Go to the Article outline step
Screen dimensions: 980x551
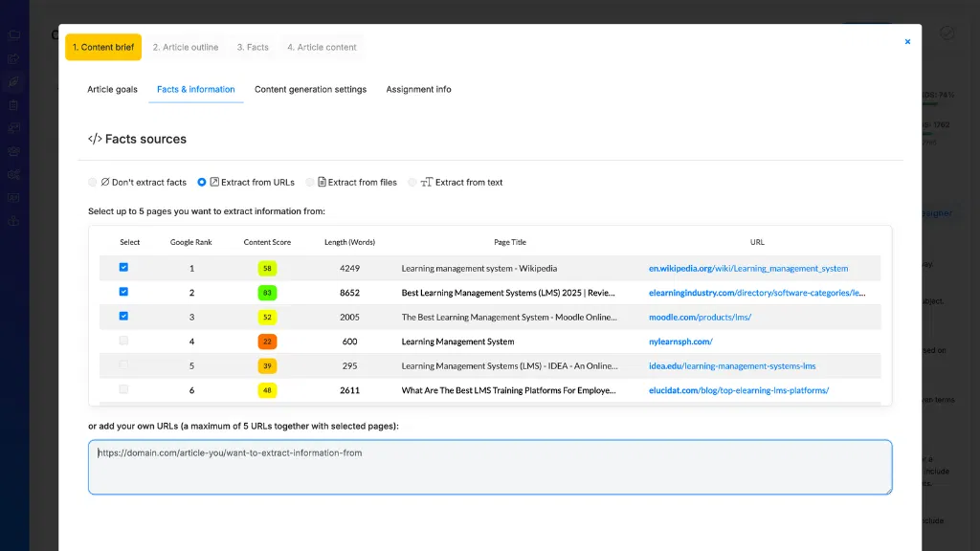pos(185,46)
